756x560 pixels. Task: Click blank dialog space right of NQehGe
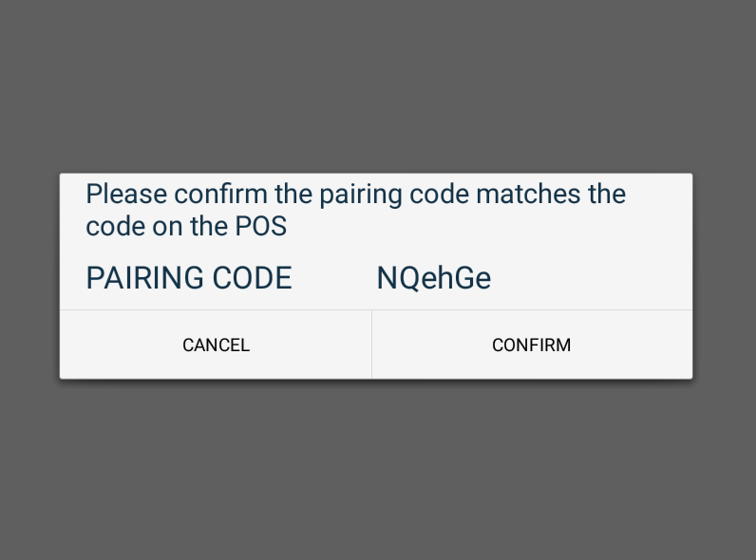tap(592, 278)
